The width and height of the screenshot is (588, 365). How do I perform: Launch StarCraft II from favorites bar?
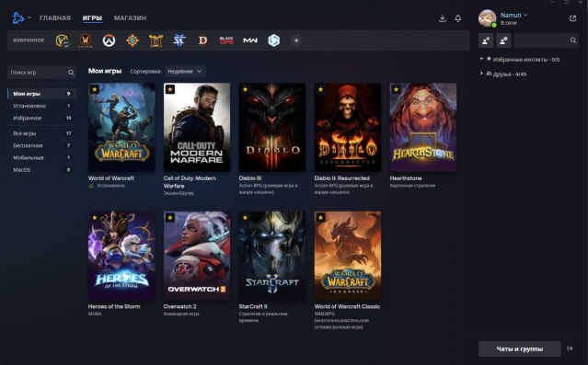179,40
